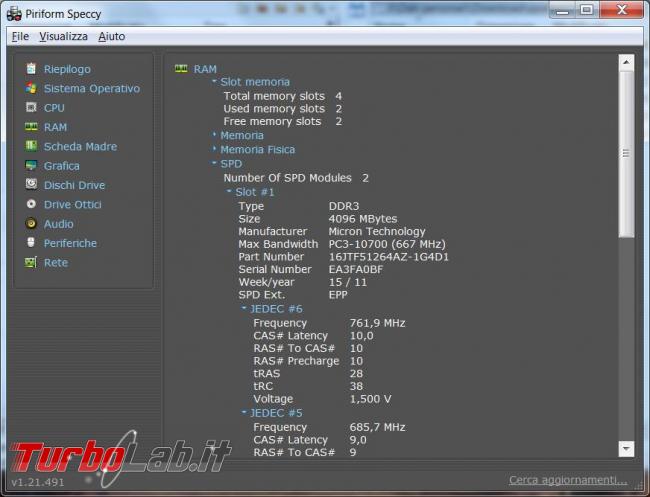Click the Scheda Madre motherboard icon
The height and width of the screenshot is (497, 650).
point(31,146)
